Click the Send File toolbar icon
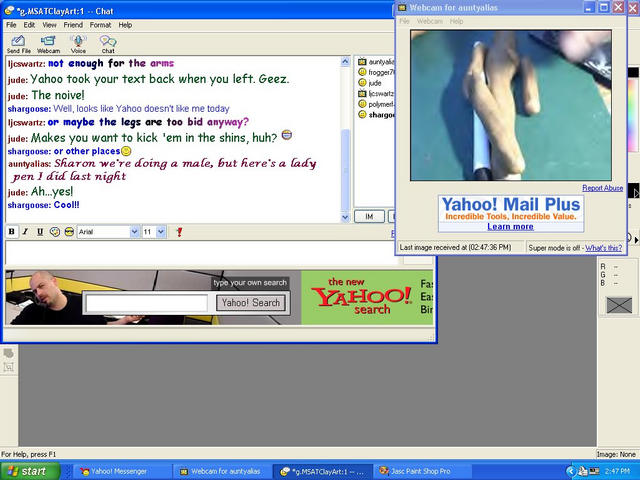The width and height of the screenshot is (640, 480). coord(18,44)
